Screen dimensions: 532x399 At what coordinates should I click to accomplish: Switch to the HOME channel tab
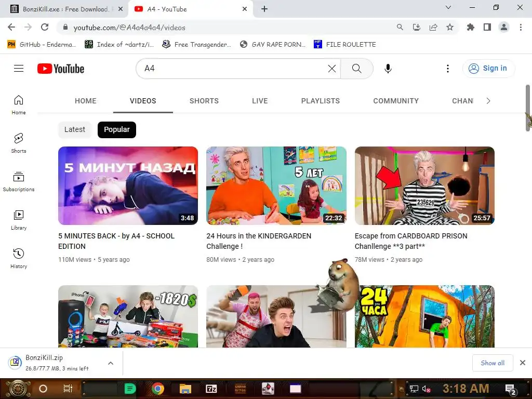[86, 101]
